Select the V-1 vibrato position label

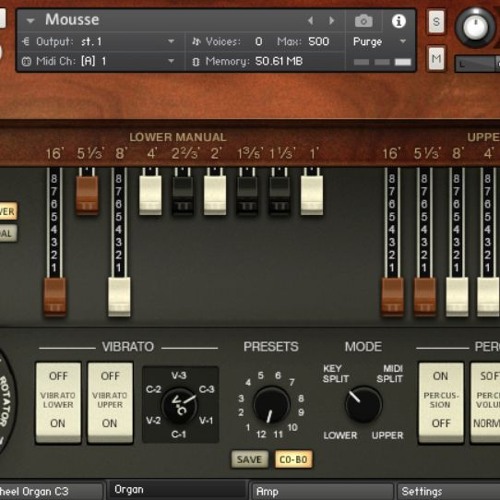tap(206, 421)
